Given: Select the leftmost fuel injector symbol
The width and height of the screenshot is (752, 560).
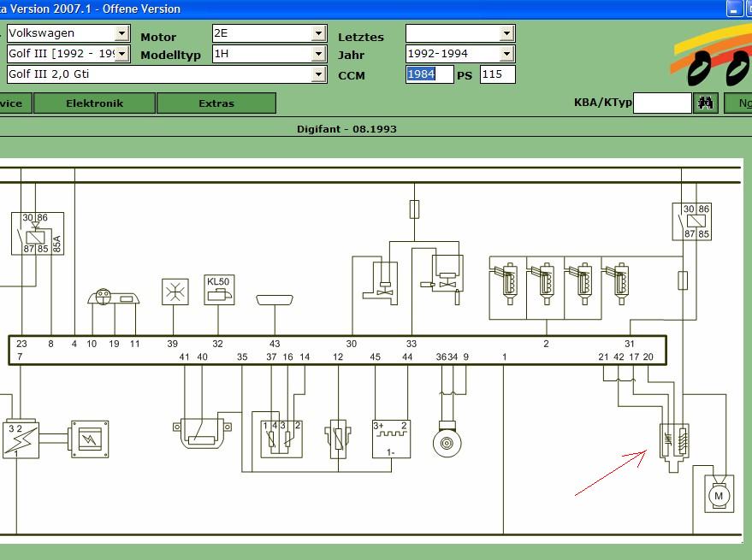Looking at the screenshot, I should pos(506,282).
